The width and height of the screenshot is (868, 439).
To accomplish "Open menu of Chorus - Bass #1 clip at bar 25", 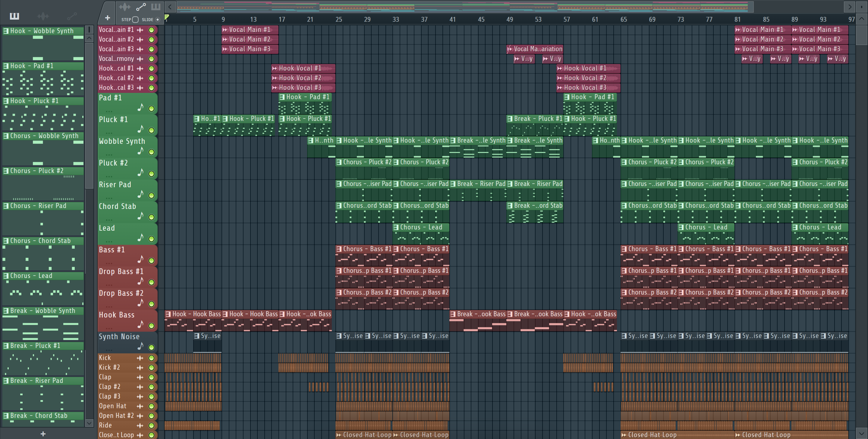I will click(x=339, y=249).
